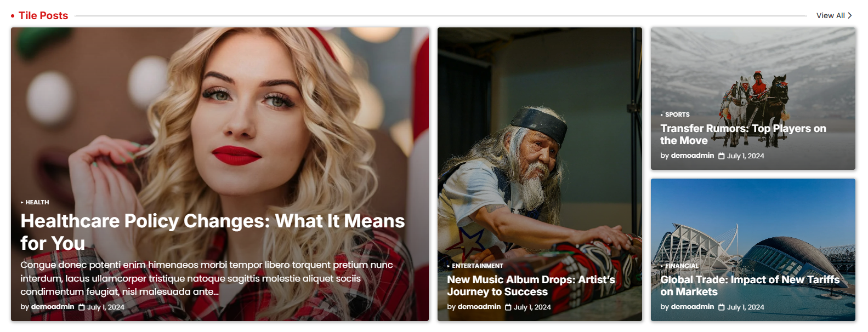
Task: Click calendar icon on Transfer Rumors post
Action: (x=721, y=156)
